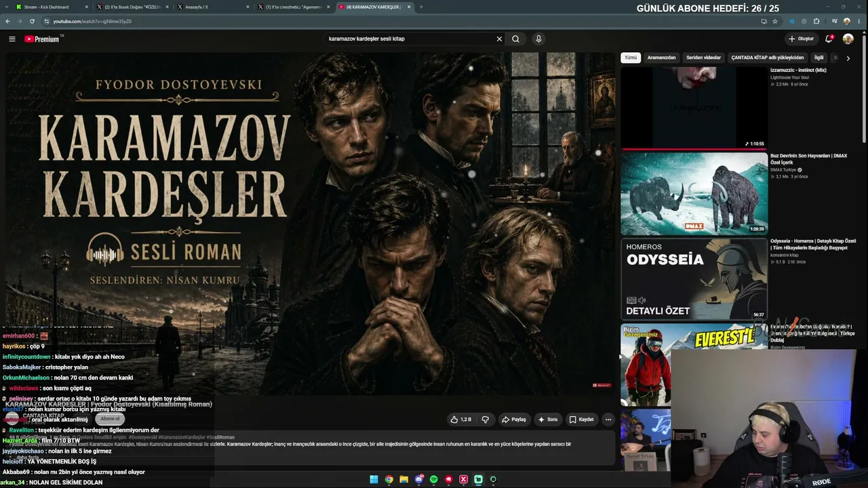The width and height of the screenshot is (868, 488).
Task: Open the Chrome extensions puzzle menu
Action: point(816,21)
